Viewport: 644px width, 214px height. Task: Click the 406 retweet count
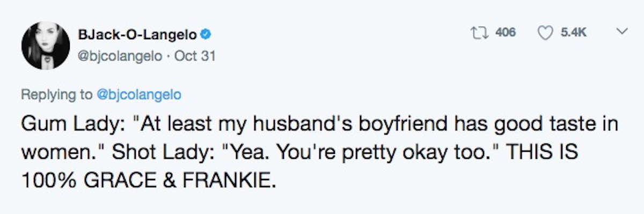click(506, 33)
